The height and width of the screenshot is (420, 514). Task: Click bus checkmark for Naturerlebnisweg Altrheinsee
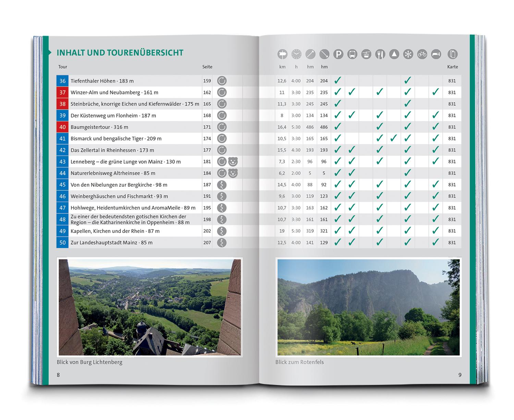(352, 173)
